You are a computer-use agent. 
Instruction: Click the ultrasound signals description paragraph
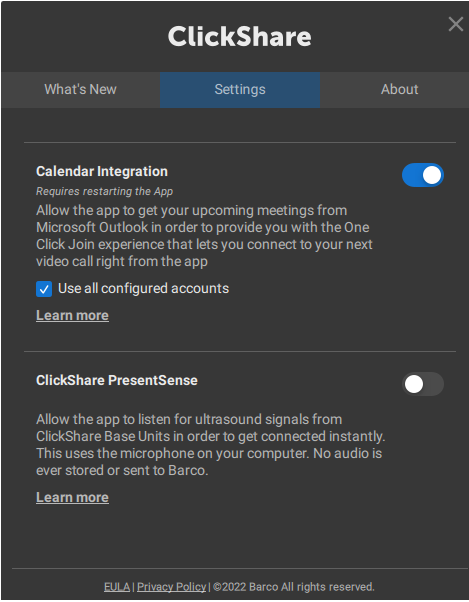pos(211,445)
